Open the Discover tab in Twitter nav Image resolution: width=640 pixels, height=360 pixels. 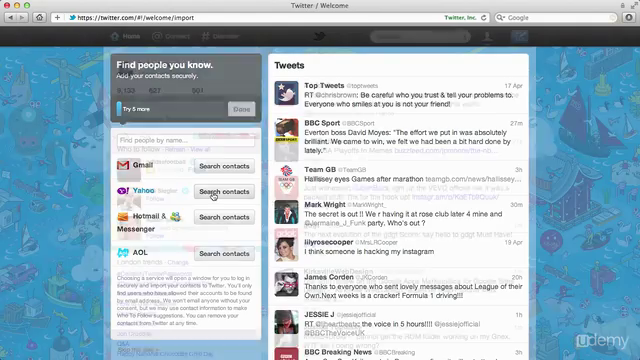(x=220, y=36)
